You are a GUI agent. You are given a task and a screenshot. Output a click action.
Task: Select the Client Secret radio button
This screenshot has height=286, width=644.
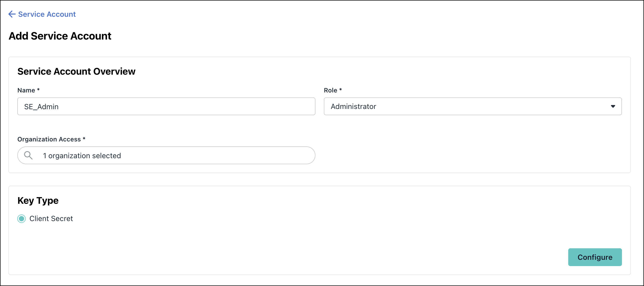pyautogui.click(x=22, y=218)
